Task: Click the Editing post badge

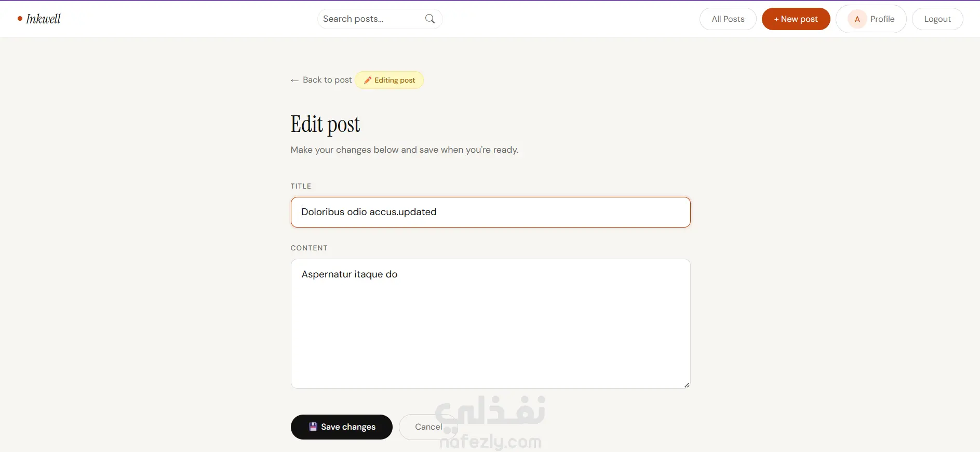Action: tap(390, 80)
